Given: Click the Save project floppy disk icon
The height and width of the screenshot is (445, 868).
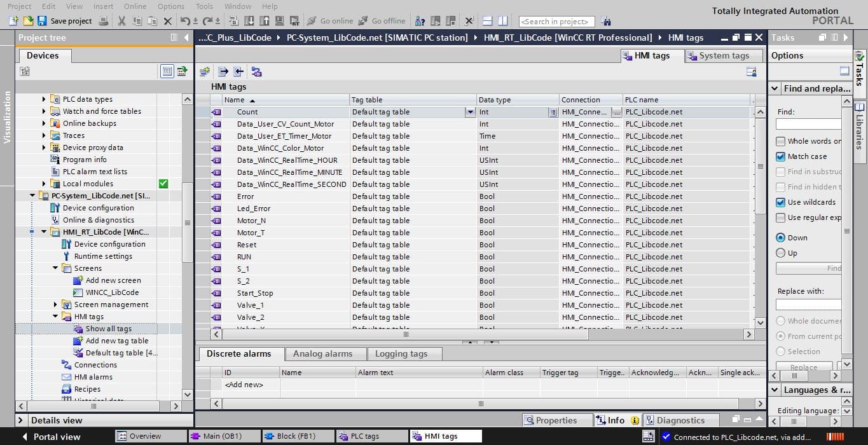Looking at the screenshot, I should (x=43, y=21).
